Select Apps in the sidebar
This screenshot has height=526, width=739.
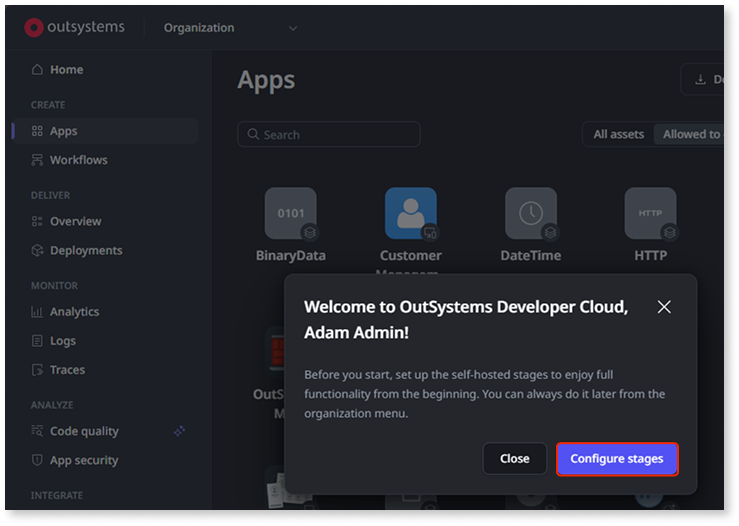(106, 131)
